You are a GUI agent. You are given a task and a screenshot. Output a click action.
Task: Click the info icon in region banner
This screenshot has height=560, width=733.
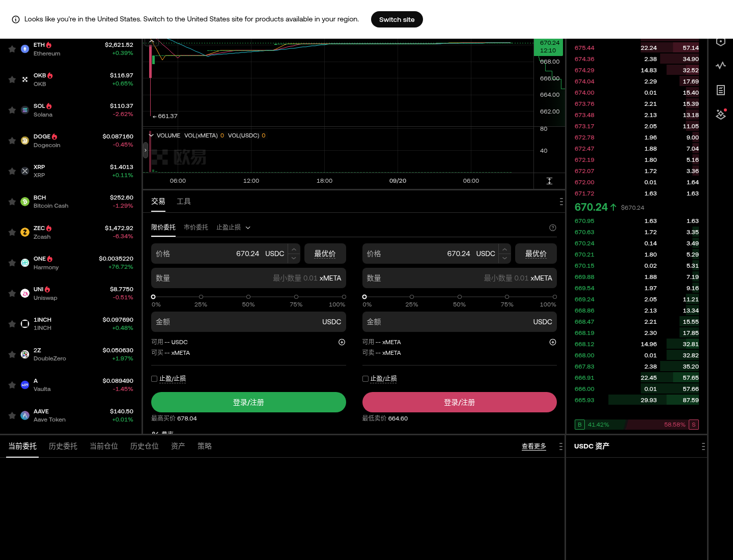[16, 19]
